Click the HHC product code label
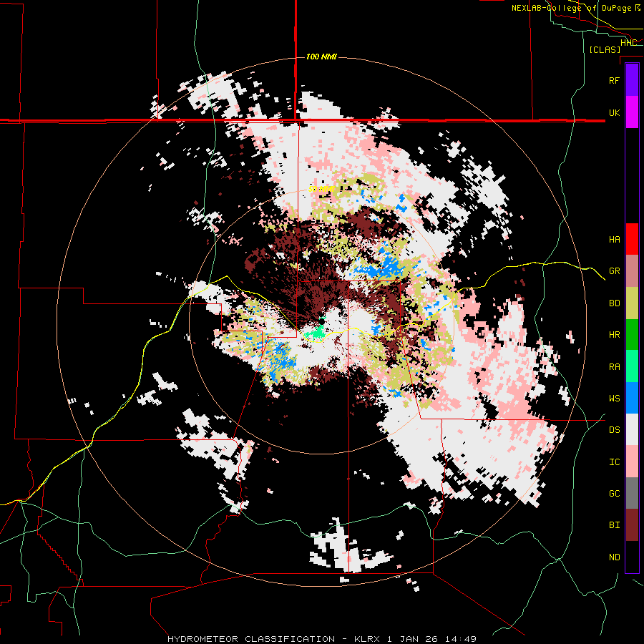The height and width of the screenshot is (644, 644). click(x=628, y=42)
